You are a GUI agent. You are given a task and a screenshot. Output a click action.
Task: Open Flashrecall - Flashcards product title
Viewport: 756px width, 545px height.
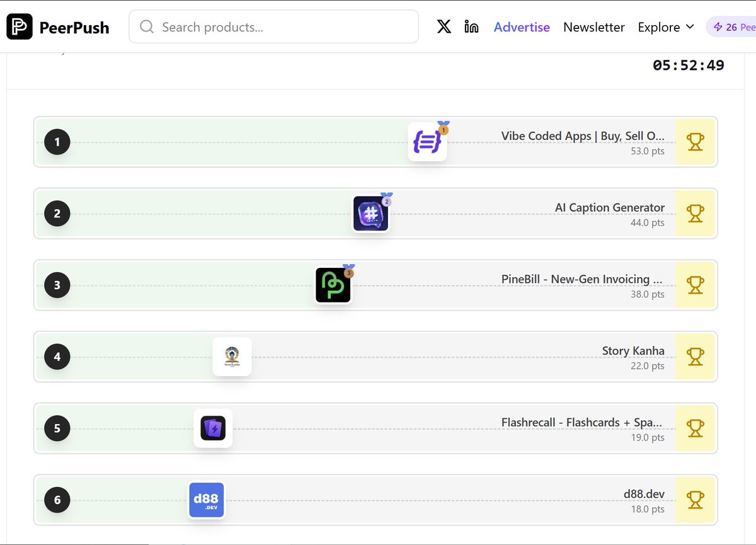click(583, 423)
